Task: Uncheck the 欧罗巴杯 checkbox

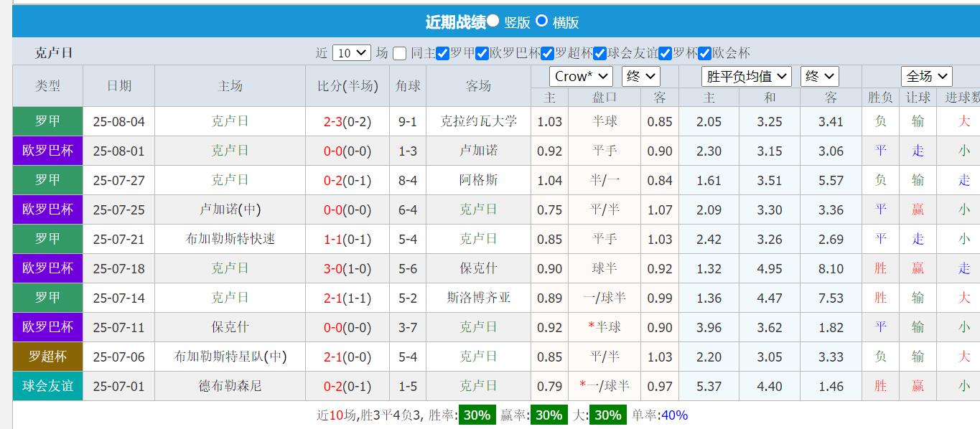Action: (x=480, y=53)
